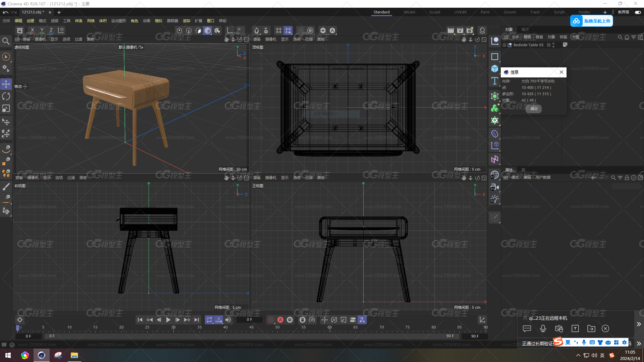Screen dimensions: 644x362
Task: Open object manager hamburger menu
Action: click(x=506, y=37)
